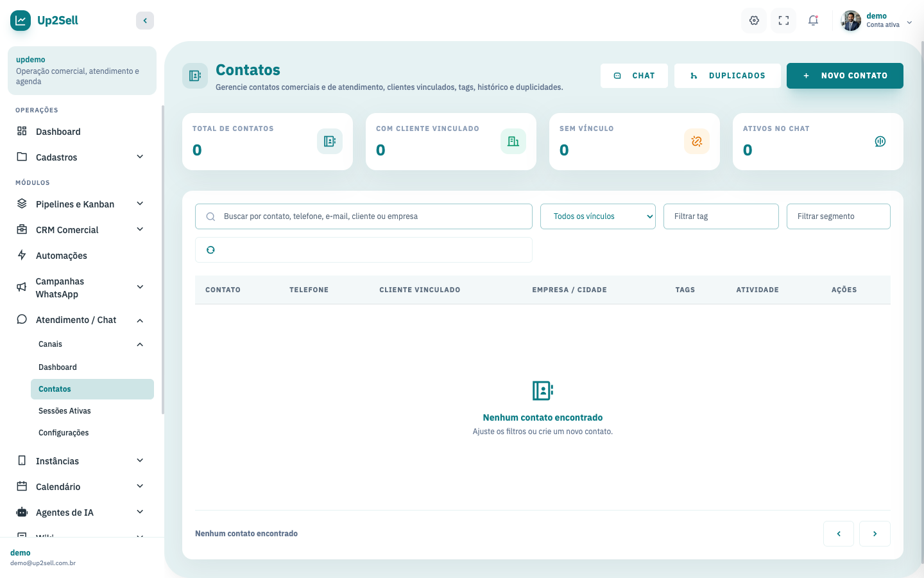Click the Ativos no Chat icon
The width and height of the screenshot is (924, 578).
pyautogui.click(x=880, y=141)
